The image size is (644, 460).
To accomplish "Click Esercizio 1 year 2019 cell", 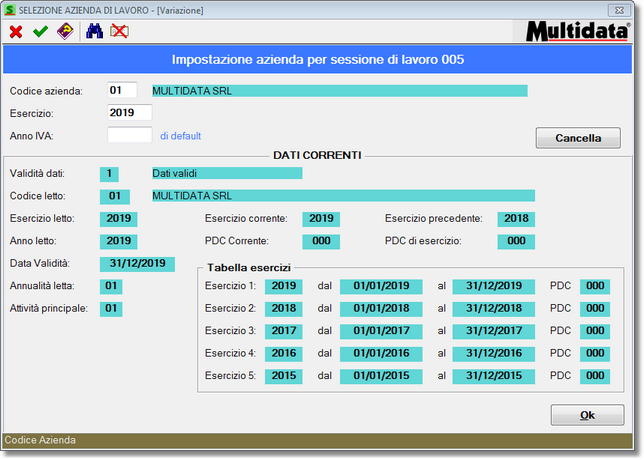I will click(284, 286).
